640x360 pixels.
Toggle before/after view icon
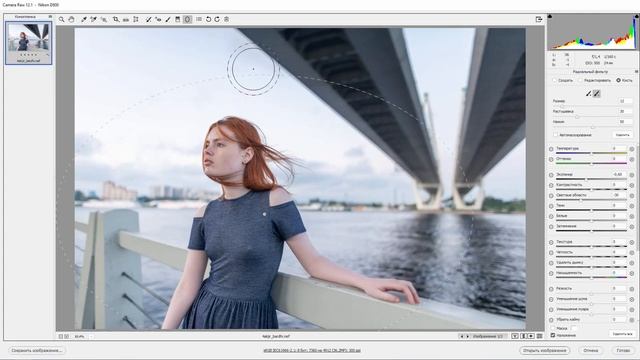[x=515, y=336]
